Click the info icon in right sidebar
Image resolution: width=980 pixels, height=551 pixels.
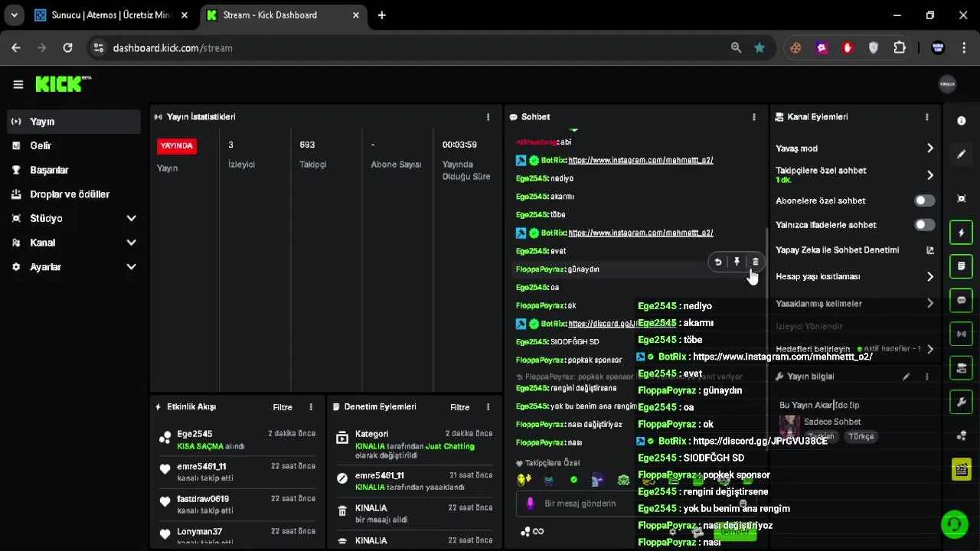(x=962, y=121)
